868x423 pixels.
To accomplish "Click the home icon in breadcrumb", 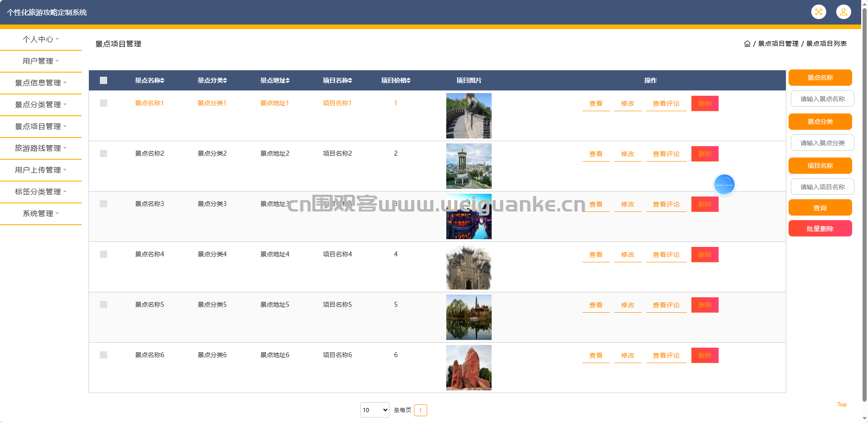I will tap(747, 44).
